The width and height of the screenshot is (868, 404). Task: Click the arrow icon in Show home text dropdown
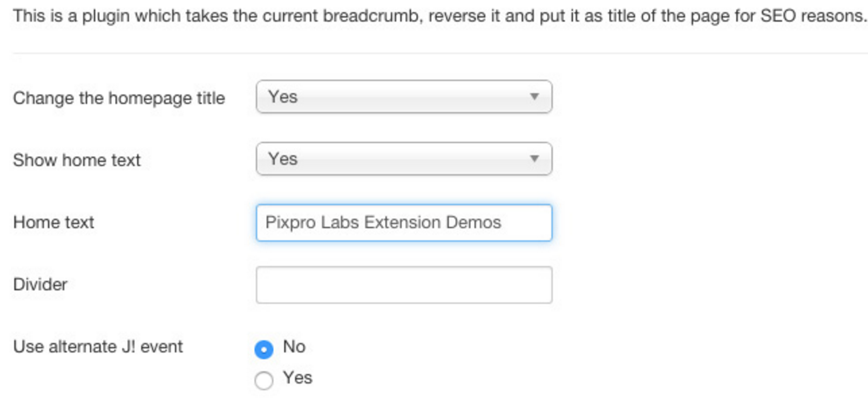534,159
